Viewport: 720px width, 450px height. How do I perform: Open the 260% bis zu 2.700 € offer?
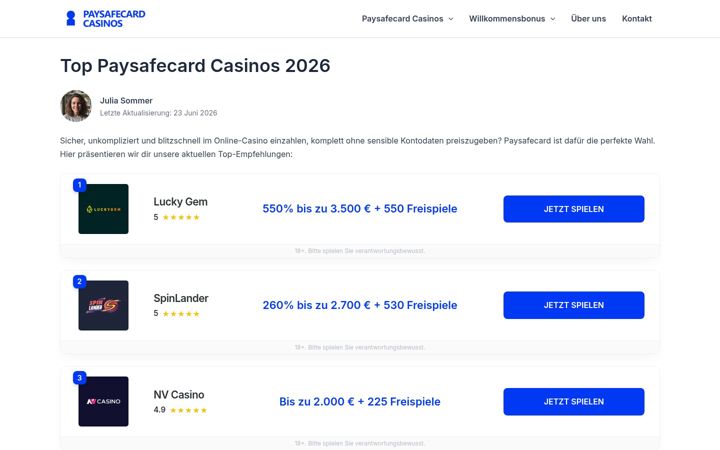pos(360,305)
